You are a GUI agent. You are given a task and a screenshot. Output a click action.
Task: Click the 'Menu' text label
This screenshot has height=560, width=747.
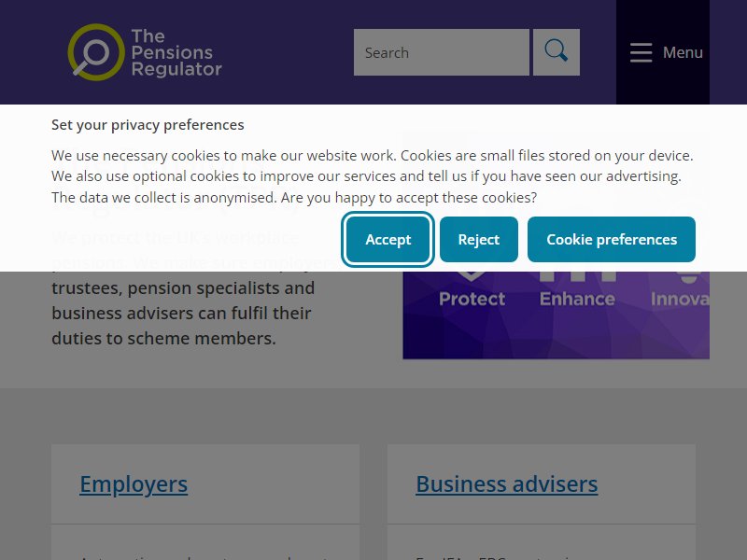coord(683,52)
